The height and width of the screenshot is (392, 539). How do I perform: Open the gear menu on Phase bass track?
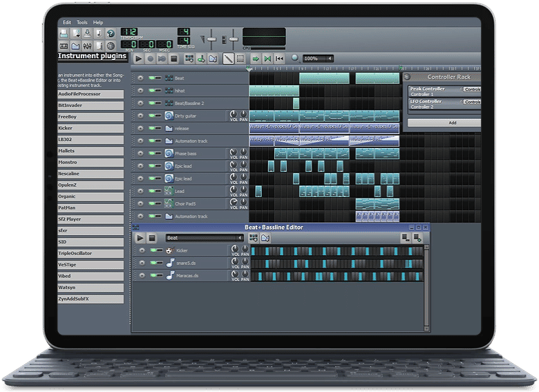[x=140, y=153]
